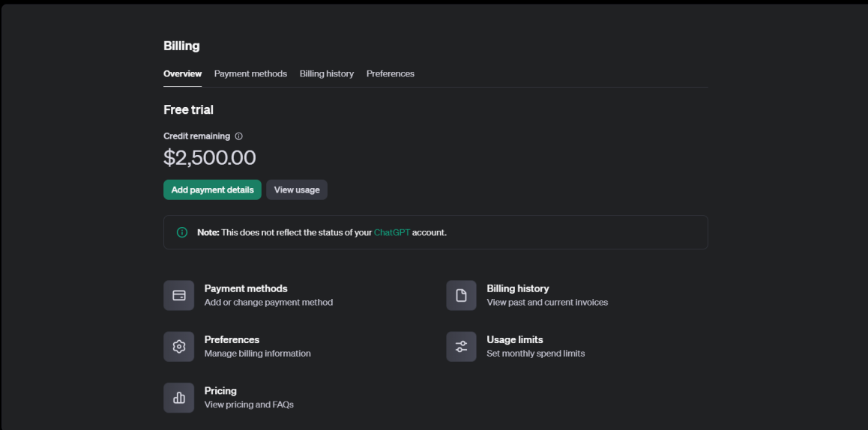Click the Preferences gear icon
Screen dimensions: 868x430
(x=179, y=346)
